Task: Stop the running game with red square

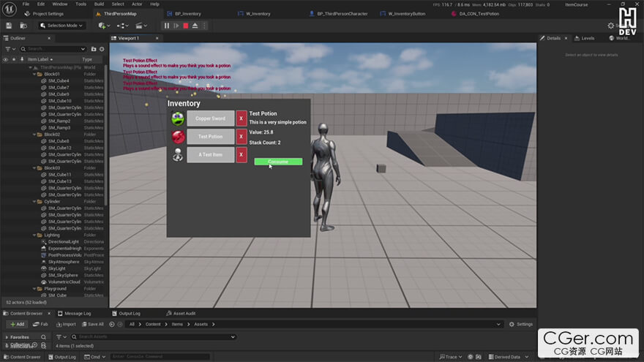Action: (x=186, y=26)
